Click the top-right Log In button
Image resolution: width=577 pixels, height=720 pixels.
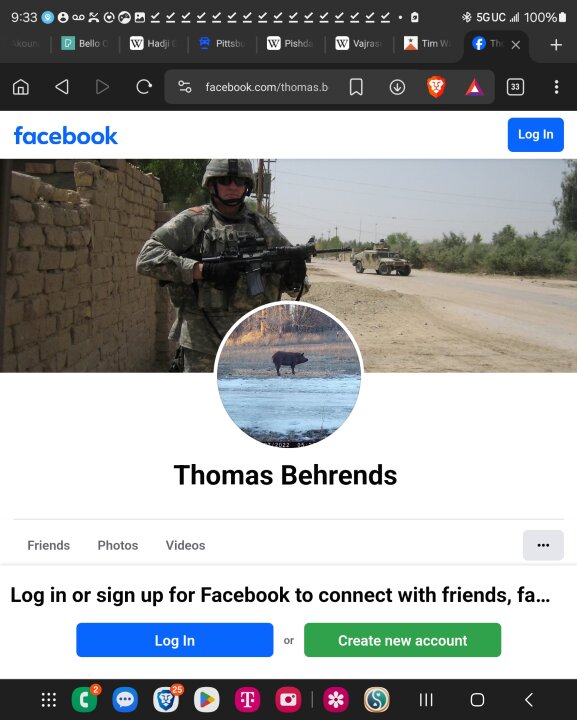tap(535, 135)
